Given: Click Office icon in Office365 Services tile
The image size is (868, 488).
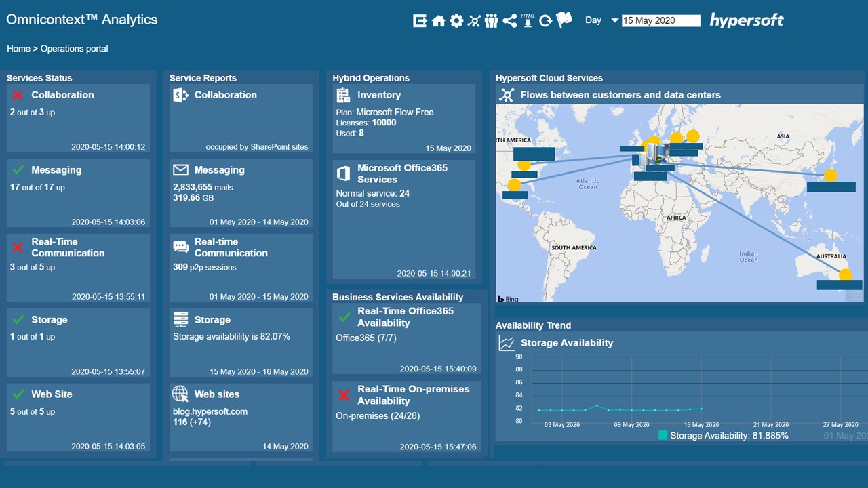Looking at the screenshot, I should pos(343,174).
